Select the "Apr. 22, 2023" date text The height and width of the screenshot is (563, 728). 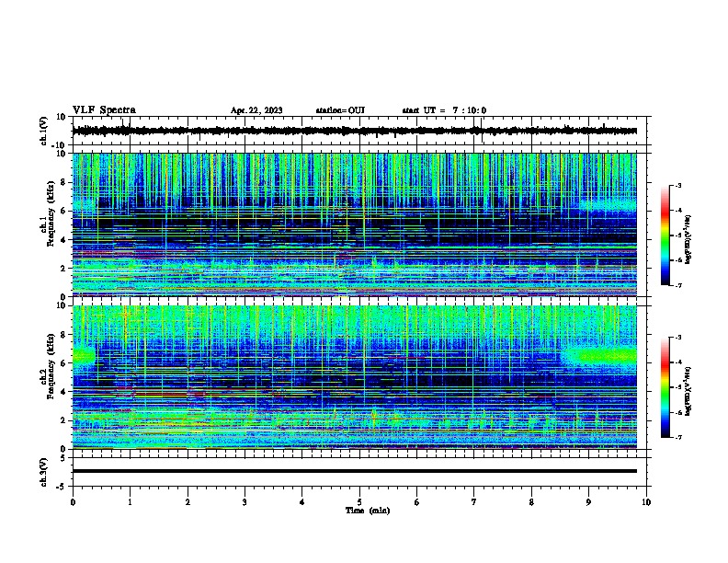click(x=256, y=110)
